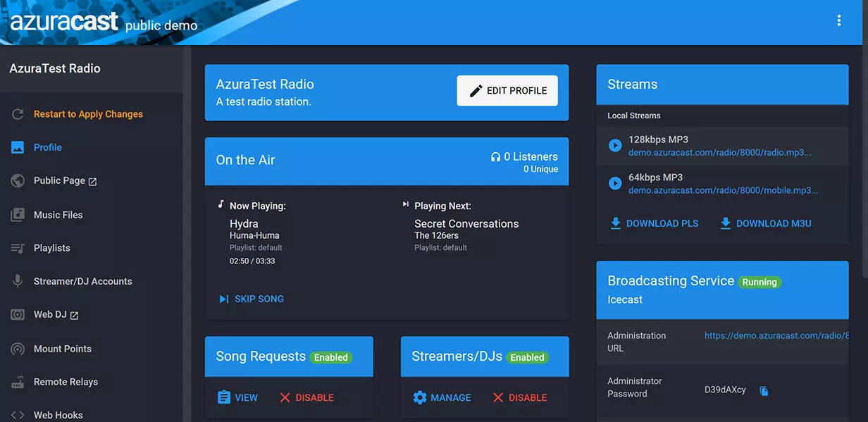Image resolution: width=868 pixels, height=422 pixels.
Task: Select Profile in the sidebar
Action: (x=48, y=147)
